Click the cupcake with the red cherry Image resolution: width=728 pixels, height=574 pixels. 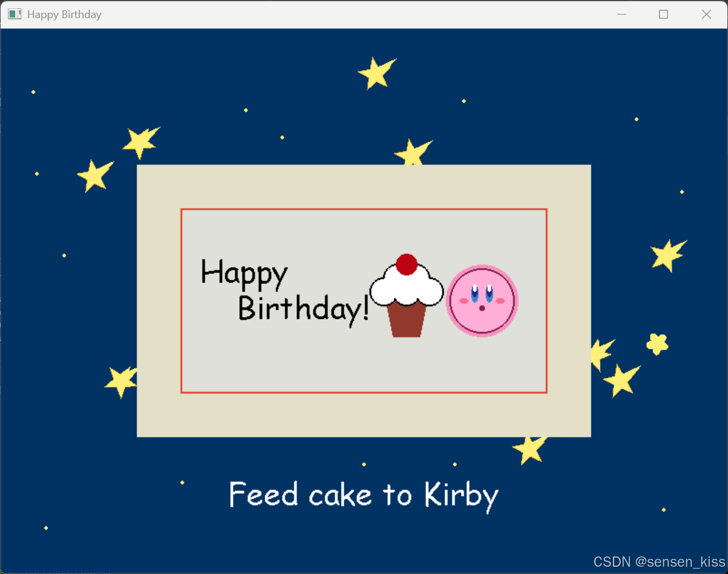[x=406, y=295]
